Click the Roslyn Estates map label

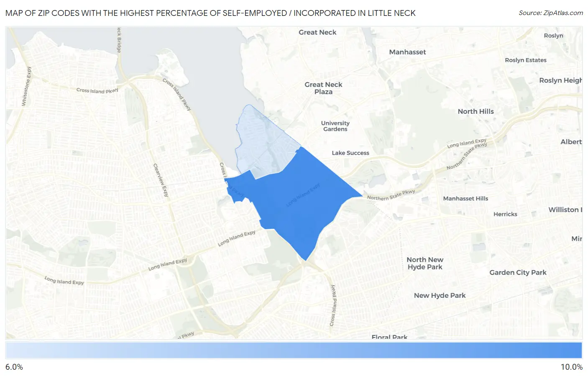point(526,60)
